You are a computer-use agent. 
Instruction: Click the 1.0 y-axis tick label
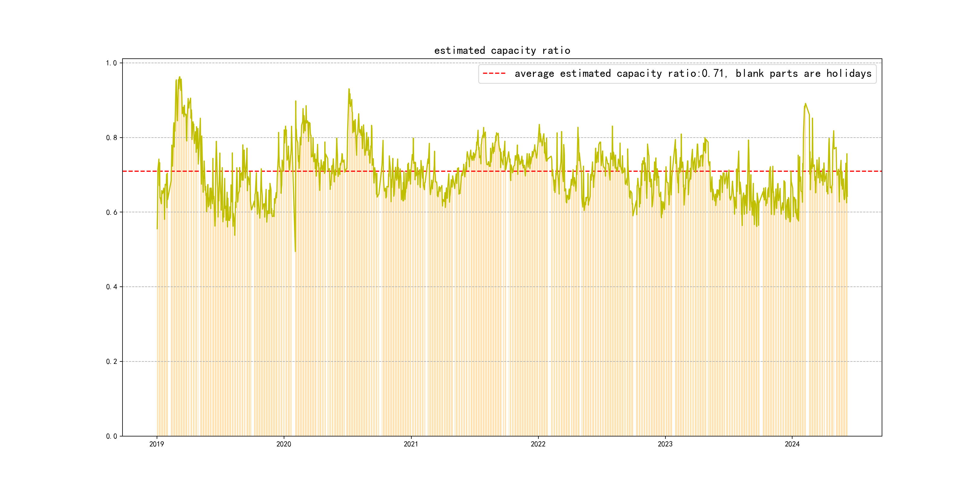111,63
